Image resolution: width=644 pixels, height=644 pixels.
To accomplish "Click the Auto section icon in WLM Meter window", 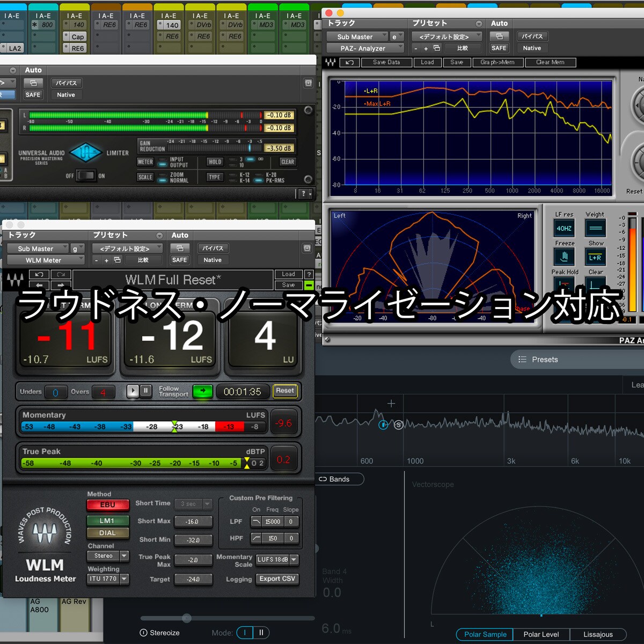I will tap(180, 248).
